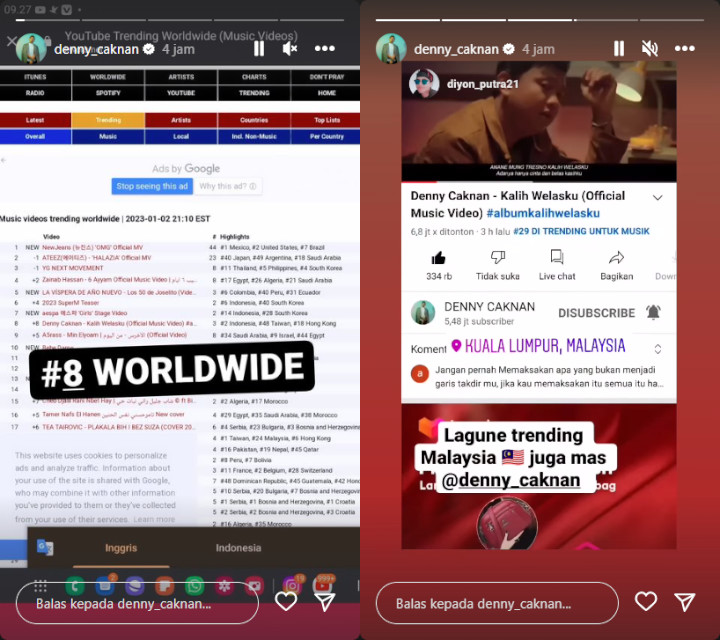The height and width of the screenshot is (640, 720).
Task: Tap the #albumkalihwelasku hashtag
Action: 543,213
